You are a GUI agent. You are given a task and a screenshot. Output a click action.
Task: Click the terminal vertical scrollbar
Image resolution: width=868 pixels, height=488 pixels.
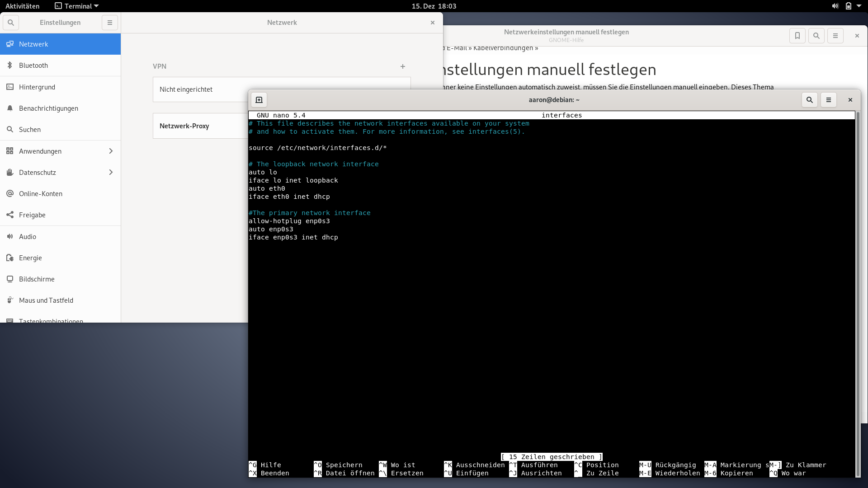858,294
